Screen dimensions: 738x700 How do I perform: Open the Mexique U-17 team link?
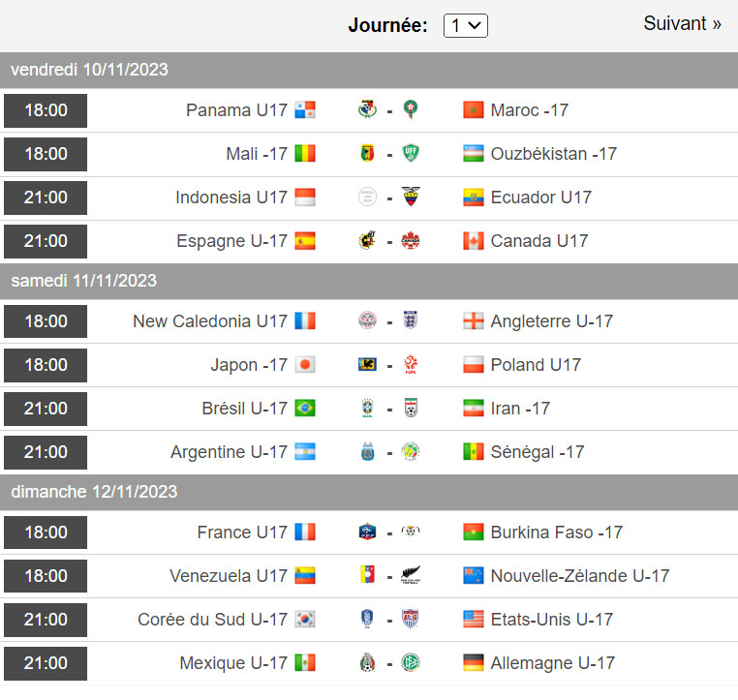click(x=233, y=663)
